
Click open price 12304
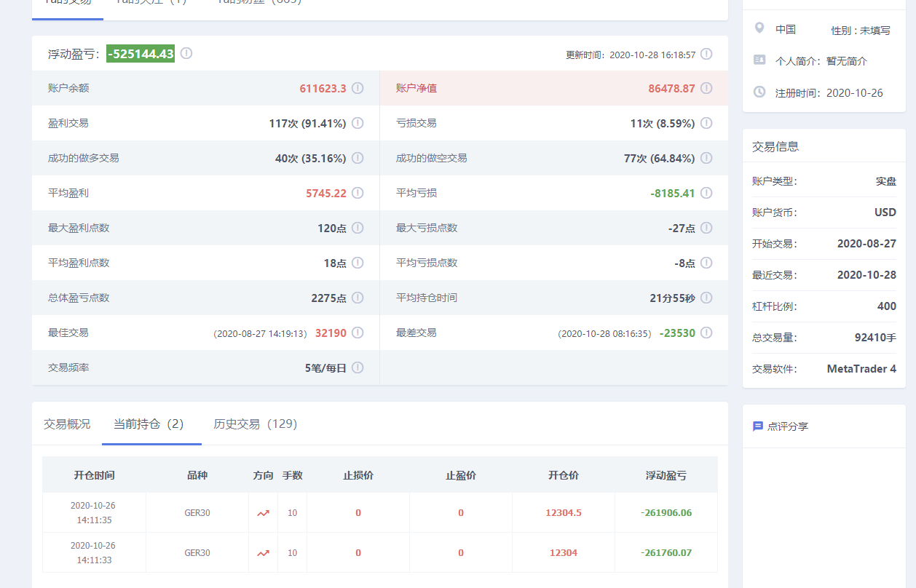coord(564,553)
